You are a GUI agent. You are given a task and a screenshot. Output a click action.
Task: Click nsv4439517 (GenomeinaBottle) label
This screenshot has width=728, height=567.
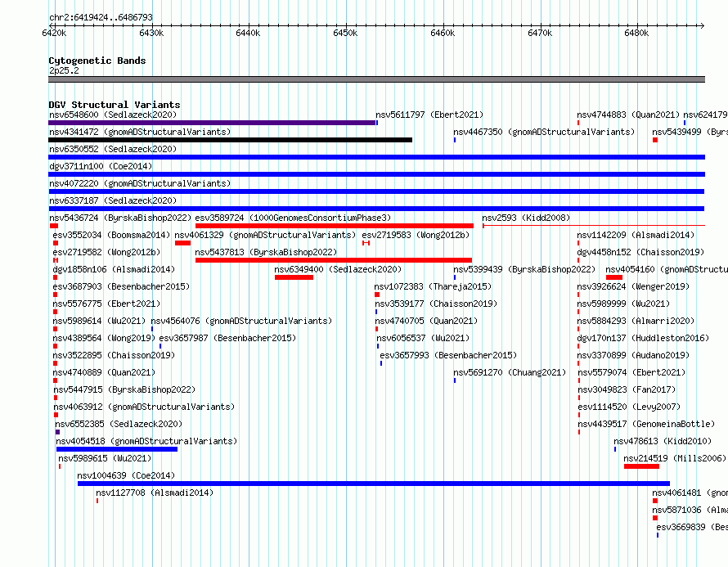coord(646,424)
